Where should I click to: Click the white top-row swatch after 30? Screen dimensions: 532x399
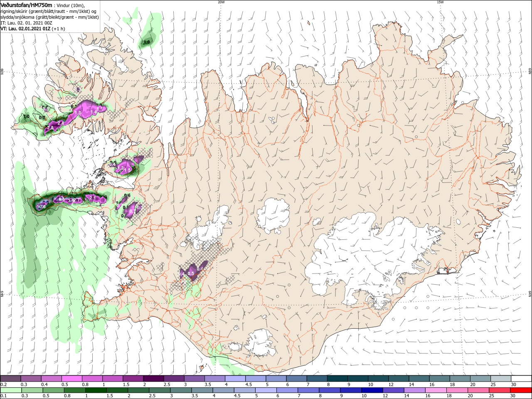[x=521, y=379]
